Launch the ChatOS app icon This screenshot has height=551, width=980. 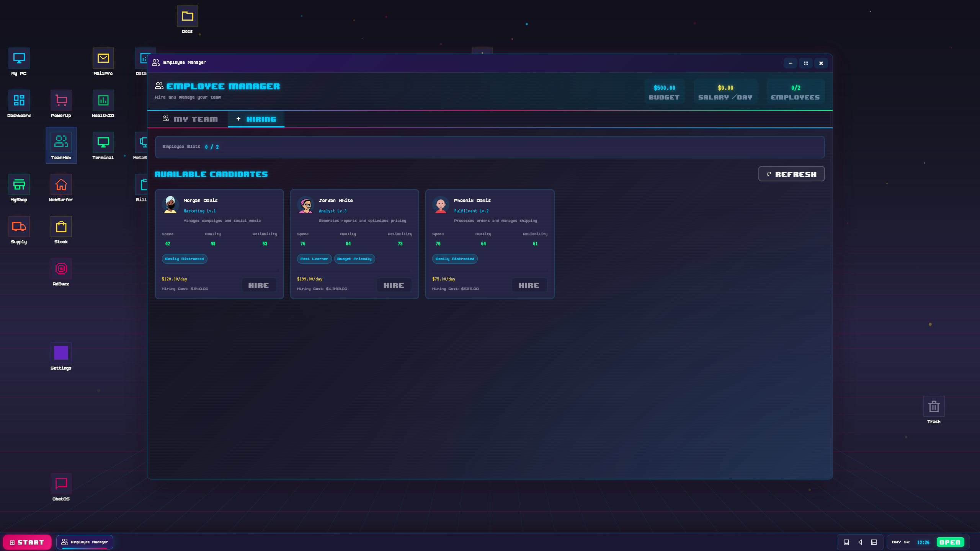point(61,484)
